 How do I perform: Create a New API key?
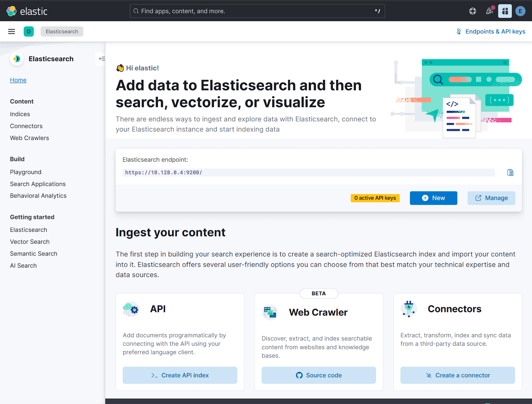[x=433, y=198]
